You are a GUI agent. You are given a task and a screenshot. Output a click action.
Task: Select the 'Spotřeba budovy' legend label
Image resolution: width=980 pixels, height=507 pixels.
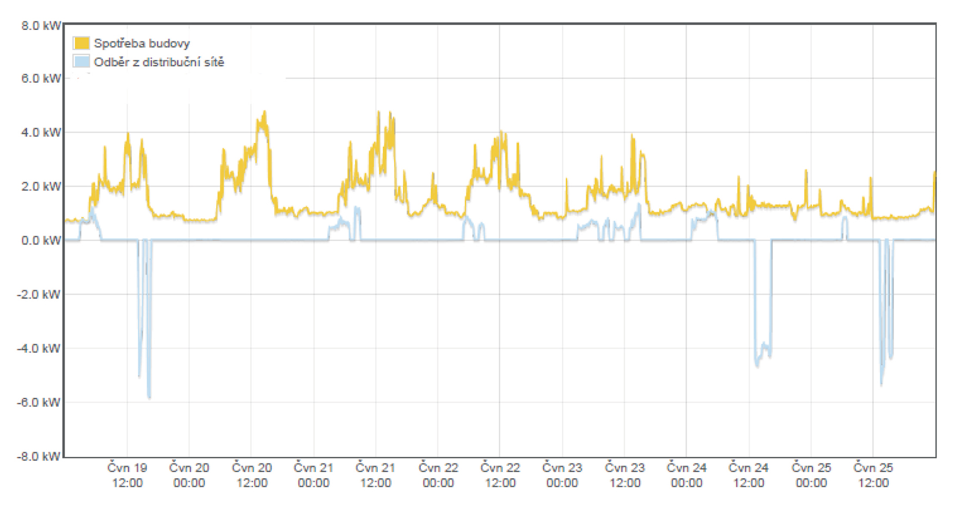pos(142,44)
